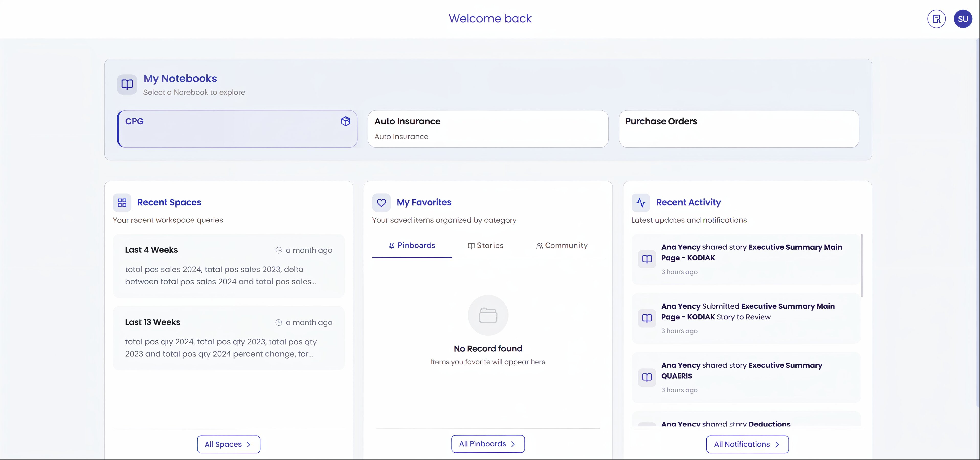Click the cube icon on CPG notebook
The height and width of the screenshot is (460, 980).
pos(346,121)
